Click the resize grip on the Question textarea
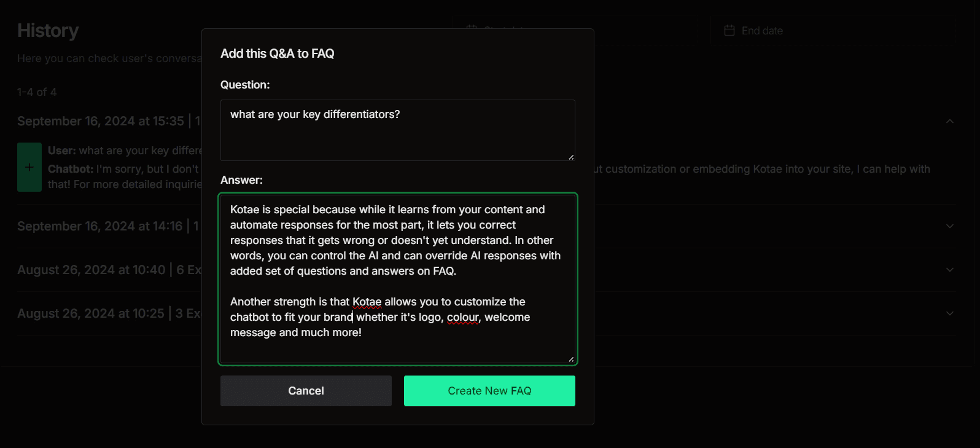980x448 pixels. pos(571,159)
